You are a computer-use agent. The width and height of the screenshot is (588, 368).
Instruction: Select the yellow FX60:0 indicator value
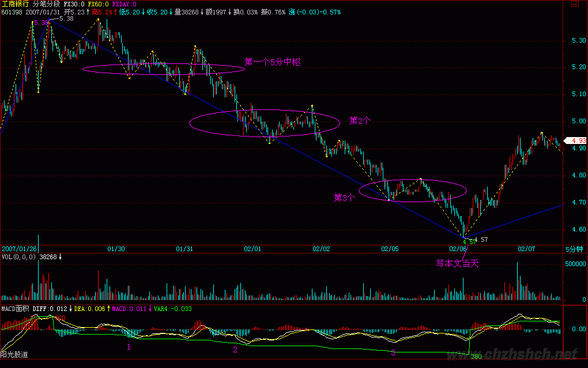tap(99, 4)
